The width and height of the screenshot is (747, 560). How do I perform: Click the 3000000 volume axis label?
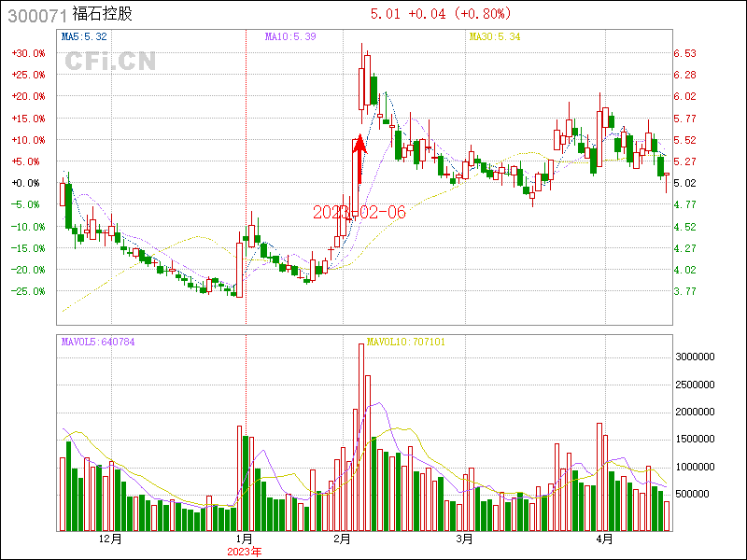coord(697,357)
